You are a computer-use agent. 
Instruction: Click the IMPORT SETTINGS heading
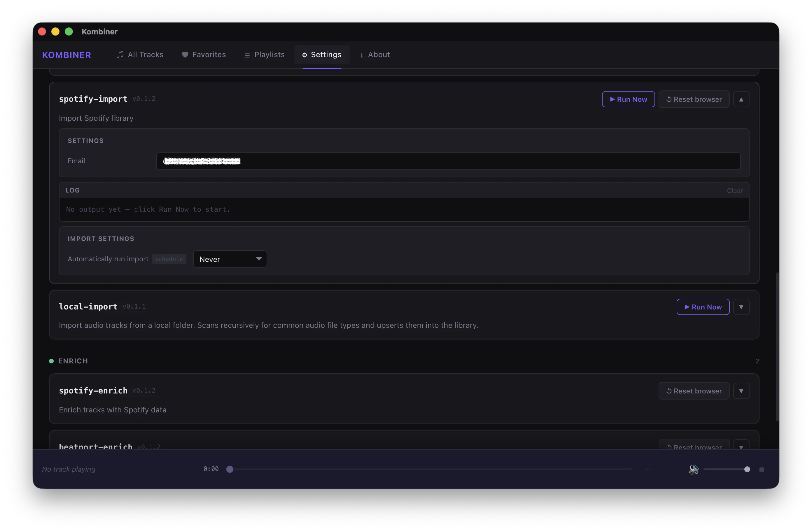pyautogui.click(x=101, y=239)
